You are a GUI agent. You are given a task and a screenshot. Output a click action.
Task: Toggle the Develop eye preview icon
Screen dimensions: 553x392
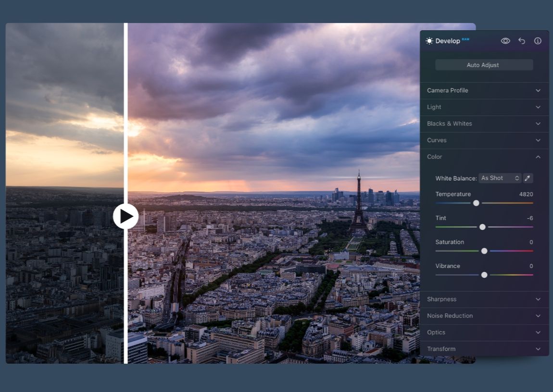point(505,41)
